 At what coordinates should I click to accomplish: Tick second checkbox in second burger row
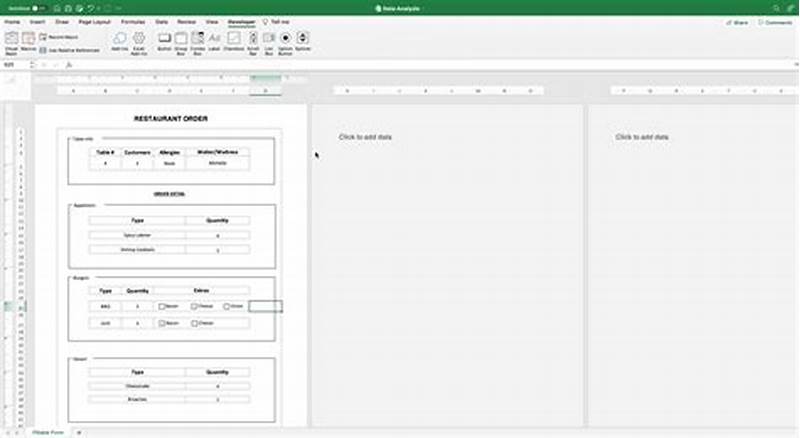click(194, 323)
